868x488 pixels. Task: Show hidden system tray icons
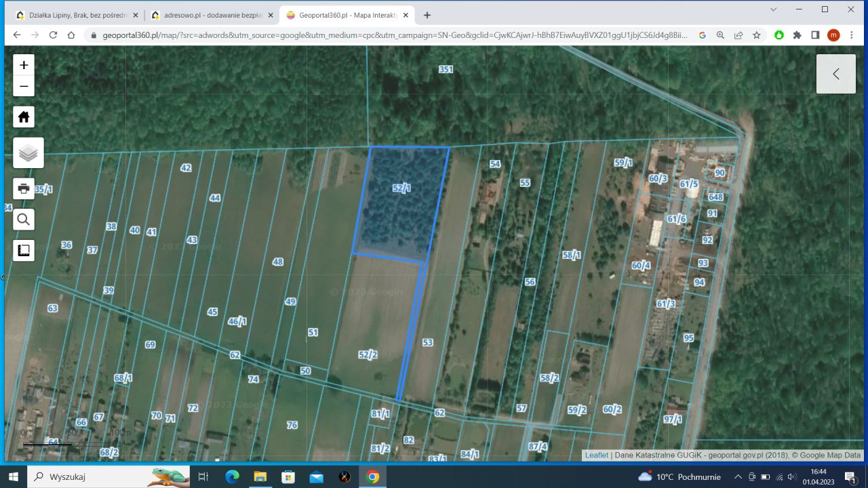pyautogui.click(x=738, y=476)
